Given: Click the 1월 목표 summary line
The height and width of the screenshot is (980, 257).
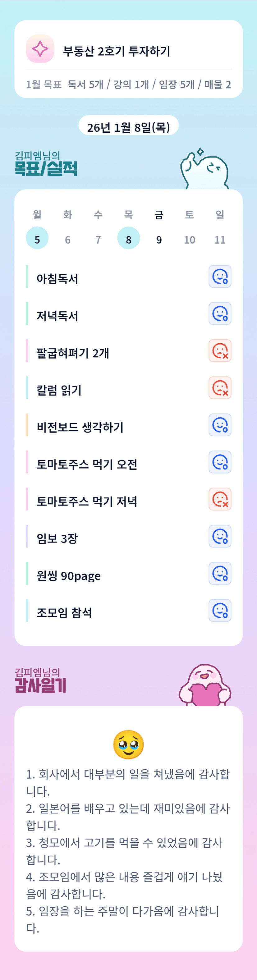Looking at the screenshot, I should coord(128,85).
